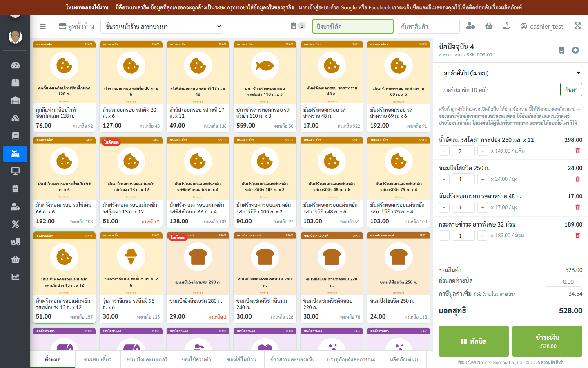Click the green พักบิล hold bill button
Screen dimensions: 588x368
pyautogui.click(x=474, y=341)
